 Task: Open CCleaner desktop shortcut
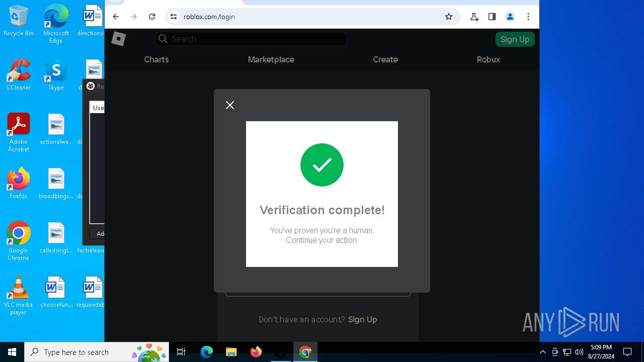[19, 75]
